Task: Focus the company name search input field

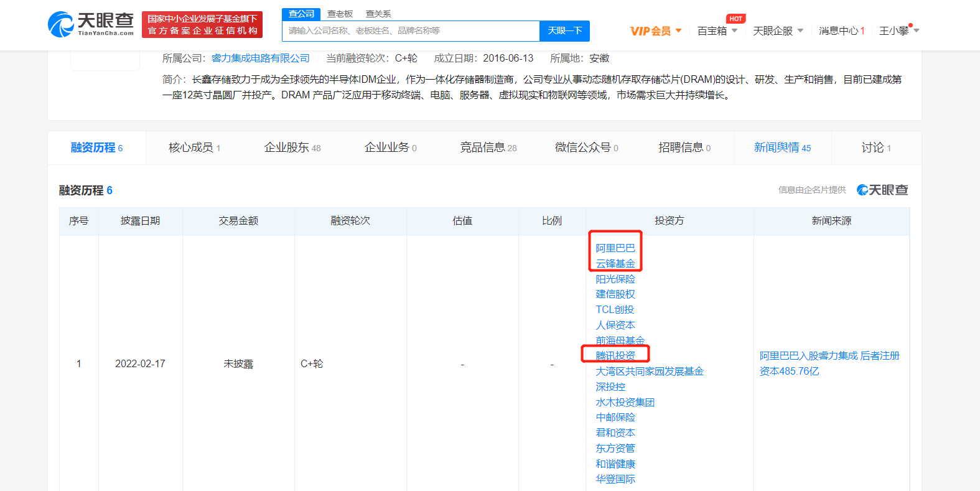Action: 411,30
